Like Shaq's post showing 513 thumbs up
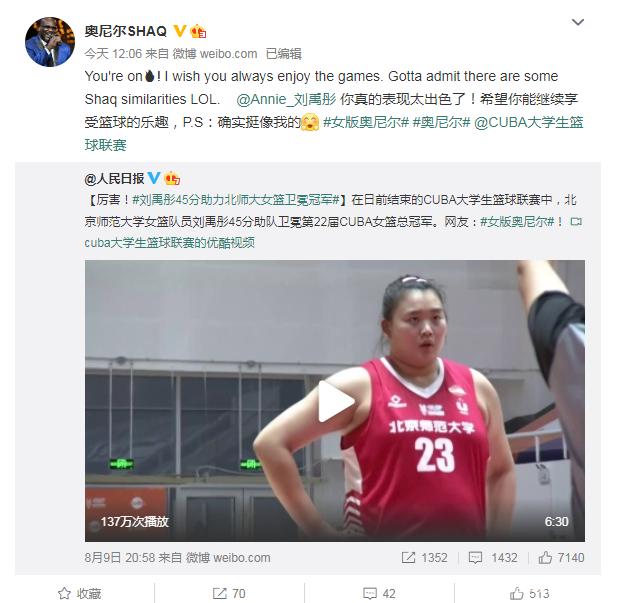Viewport: 619px width, 603px height. click(x=529, y=594)
